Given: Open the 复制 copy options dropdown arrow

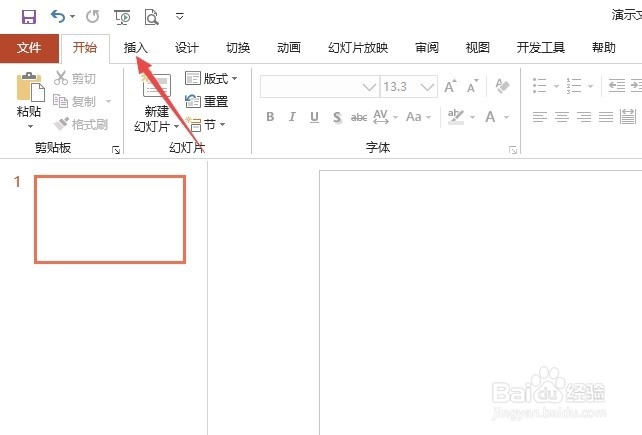Looking at the screenshot, I should pos(109,101).
